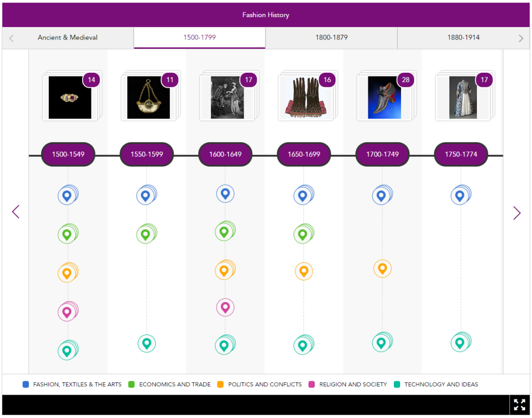Click green Economics pin under 1550-1599
The width and height of the screenshot is (532, 418).
click(x=145, y=234)
